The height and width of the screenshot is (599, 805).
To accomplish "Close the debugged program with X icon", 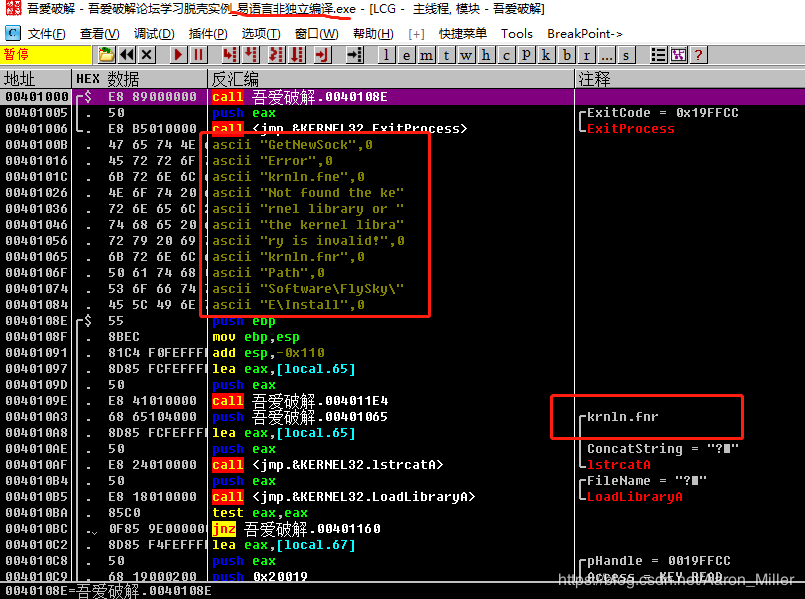I will 148,55.
